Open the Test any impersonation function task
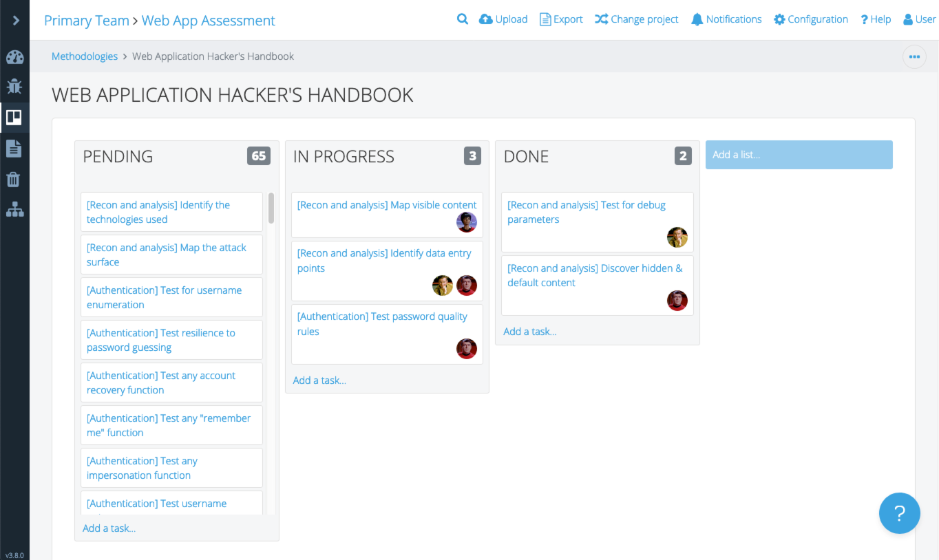The height and width of the screenshot is (560, 939). pos(171,468)
